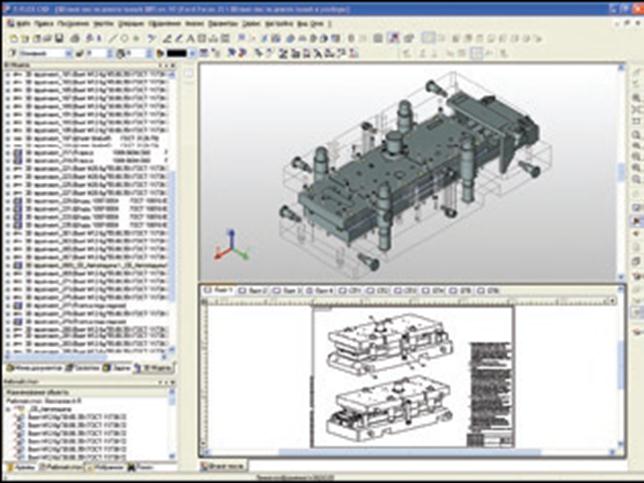
Task: Click the 3D model tree horizontal scrollbar
Action: 86,357
